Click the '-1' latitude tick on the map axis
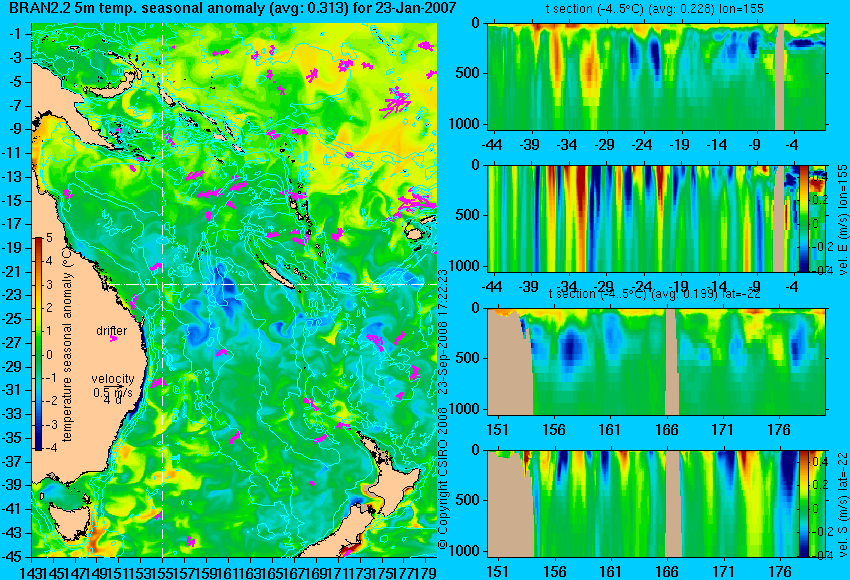This screenshot has width=850, height=580. (15, 34)
